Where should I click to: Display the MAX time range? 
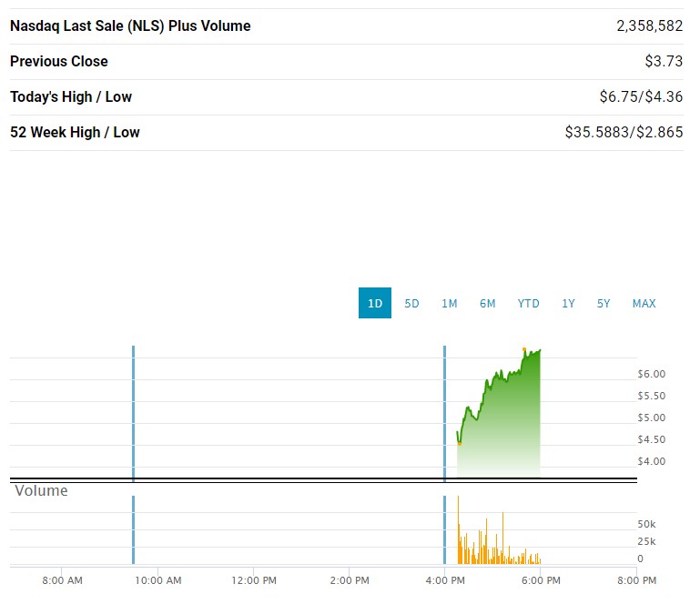pos(644,303)
